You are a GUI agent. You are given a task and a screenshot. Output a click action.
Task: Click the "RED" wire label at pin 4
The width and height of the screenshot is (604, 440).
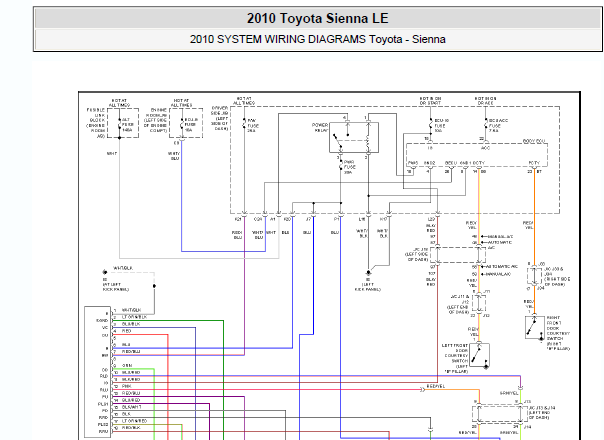pos(126,331)
